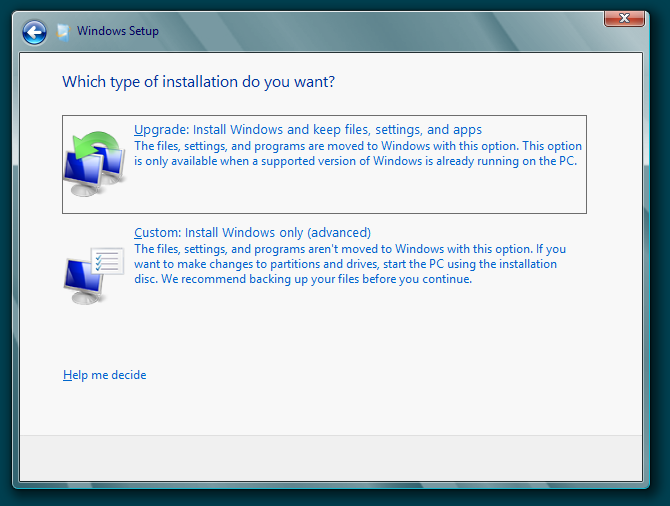The image size is (670, 506).
Task: Go back using the blue arrow button
Action: point(34,32)
